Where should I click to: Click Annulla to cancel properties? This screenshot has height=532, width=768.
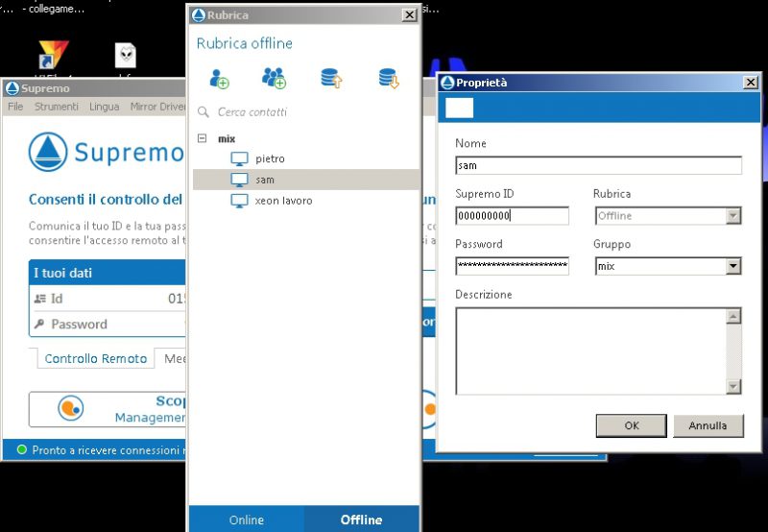pyautogui.click(x=708, y=425)
